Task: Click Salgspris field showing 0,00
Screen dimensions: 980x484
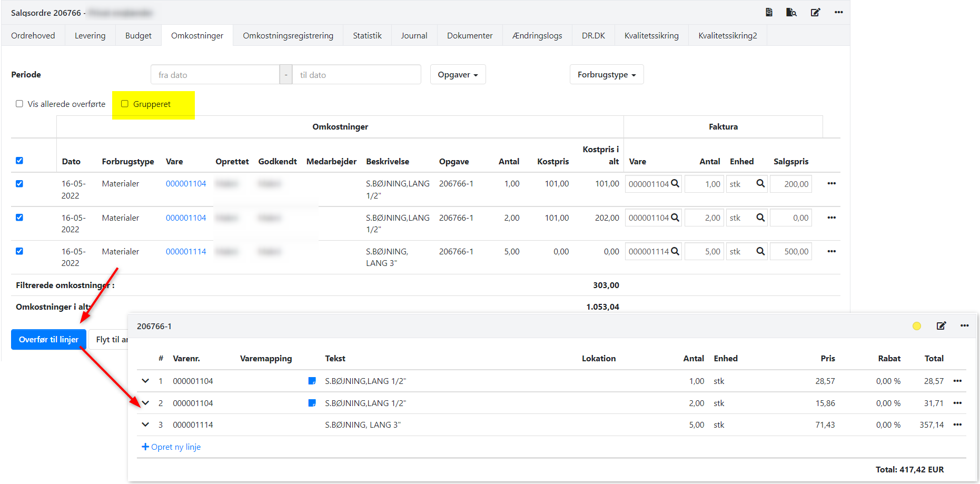Action: (791, 218)
